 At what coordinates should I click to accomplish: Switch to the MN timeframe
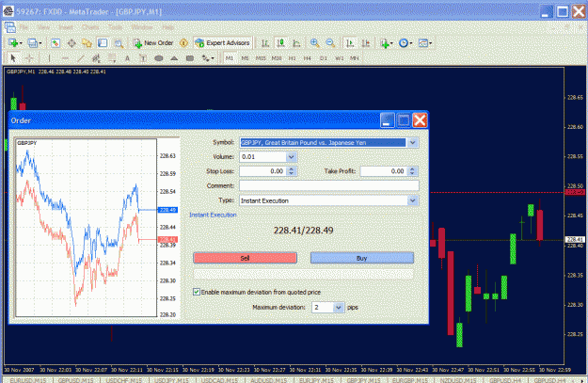click(355, 58)
